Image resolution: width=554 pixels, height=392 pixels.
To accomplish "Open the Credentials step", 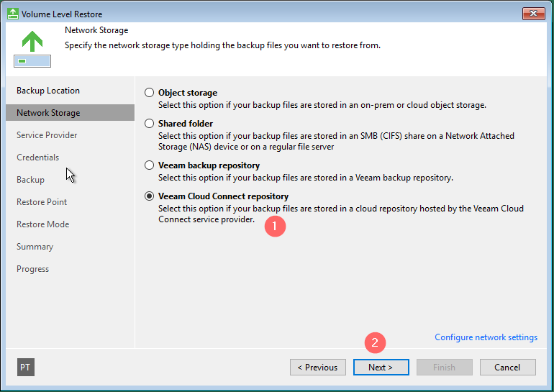I will 38,157.
